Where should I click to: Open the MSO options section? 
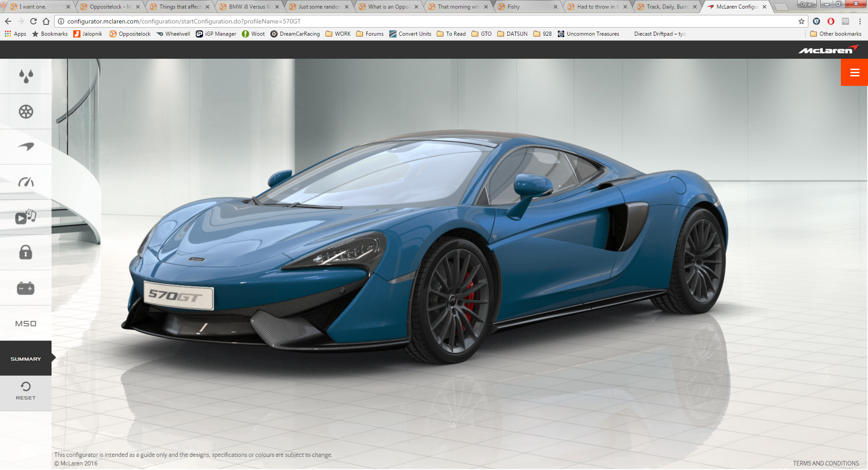[26, 323]
